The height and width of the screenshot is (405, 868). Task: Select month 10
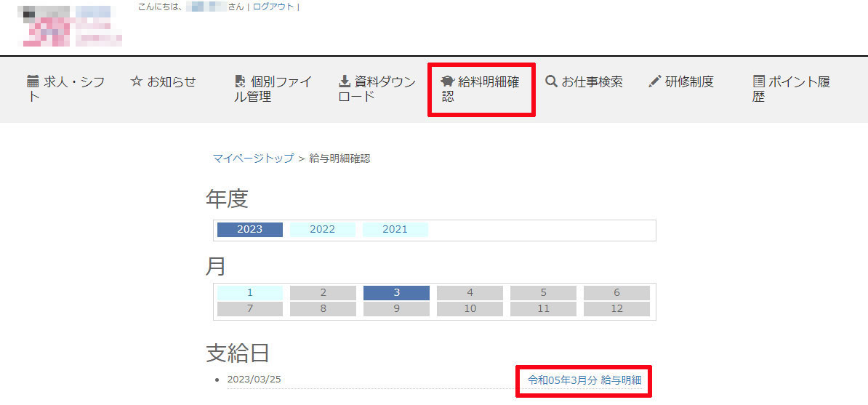(470, 309)
